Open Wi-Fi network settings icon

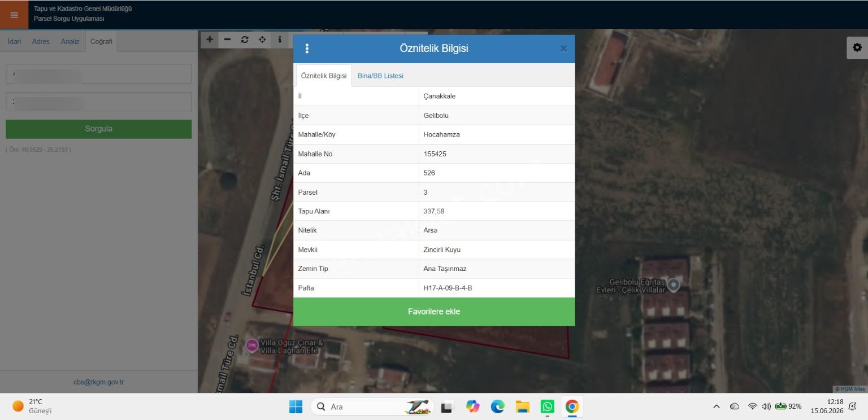tap(752, 406)
